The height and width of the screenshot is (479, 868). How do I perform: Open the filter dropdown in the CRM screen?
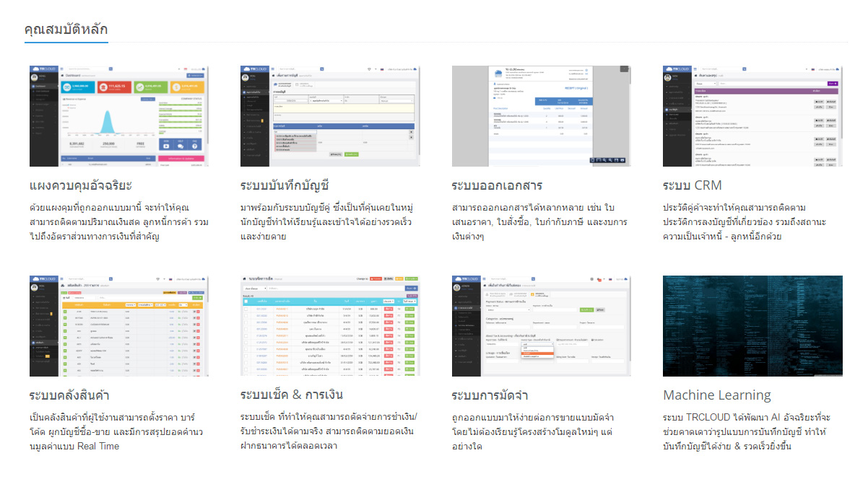(706, 83)
